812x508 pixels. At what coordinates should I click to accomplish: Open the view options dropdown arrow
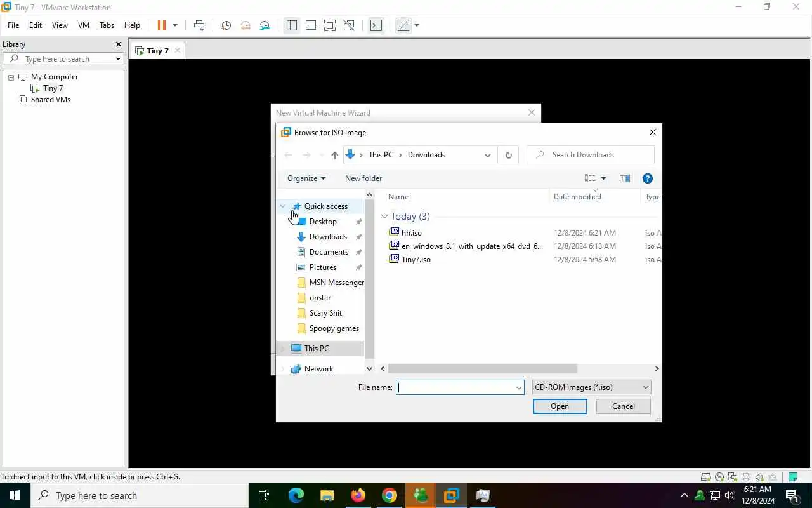[x=603, y=178]
